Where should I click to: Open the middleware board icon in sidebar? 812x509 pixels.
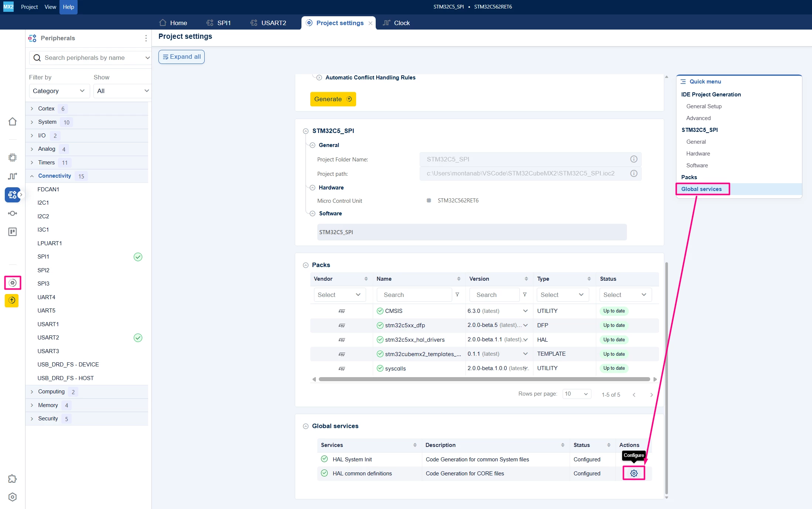13,232
